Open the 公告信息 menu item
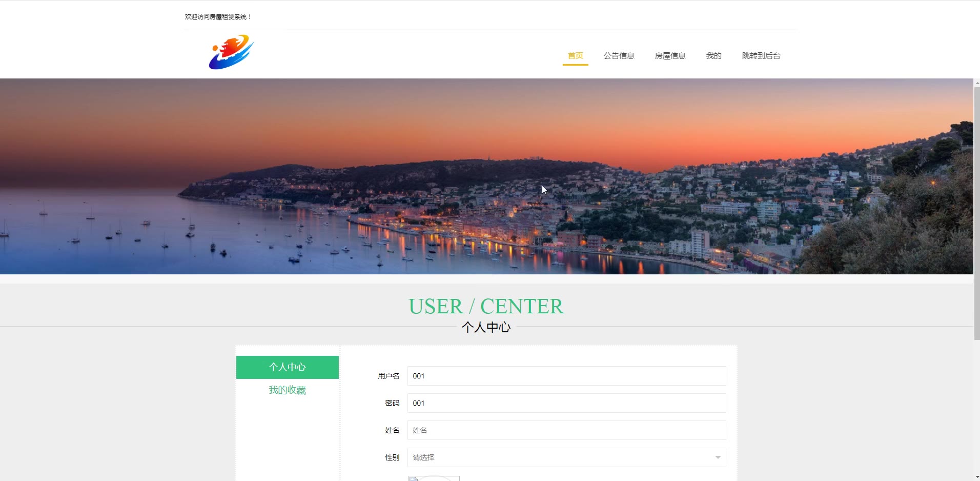Image resolution: width=980 pixels, height=481 pixels. (x=619, y=55)
